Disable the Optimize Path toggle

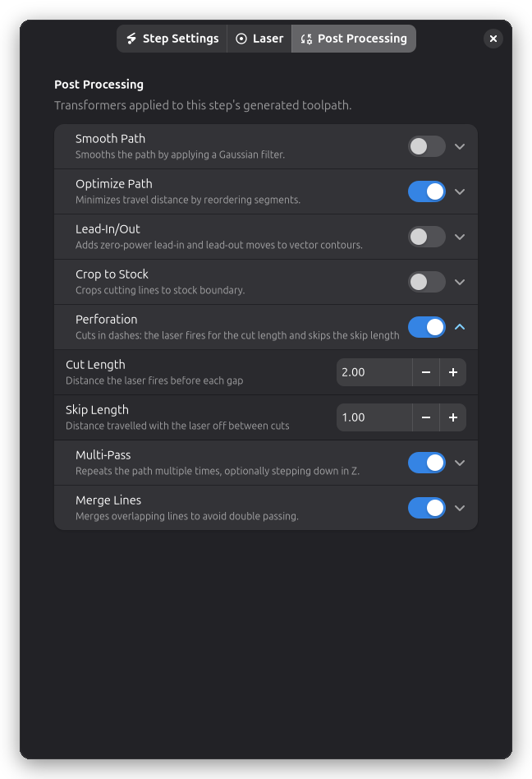[427, 191]
